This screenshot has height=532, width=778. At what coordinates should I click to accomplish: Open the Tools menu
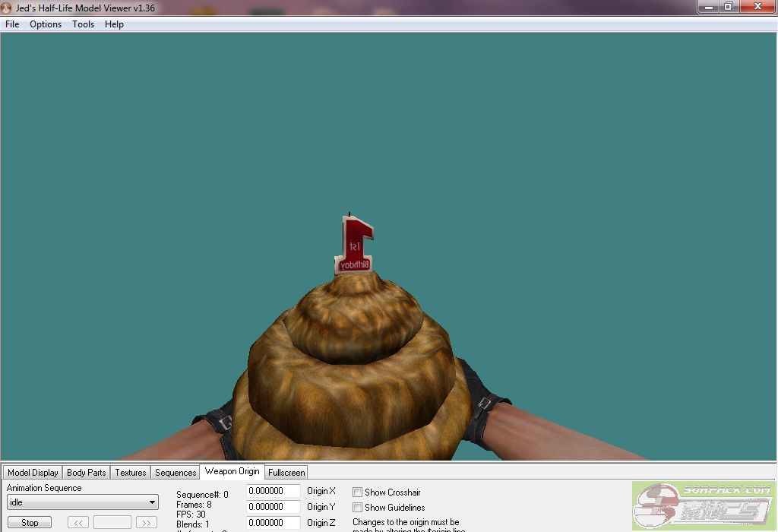pos(83,24)
